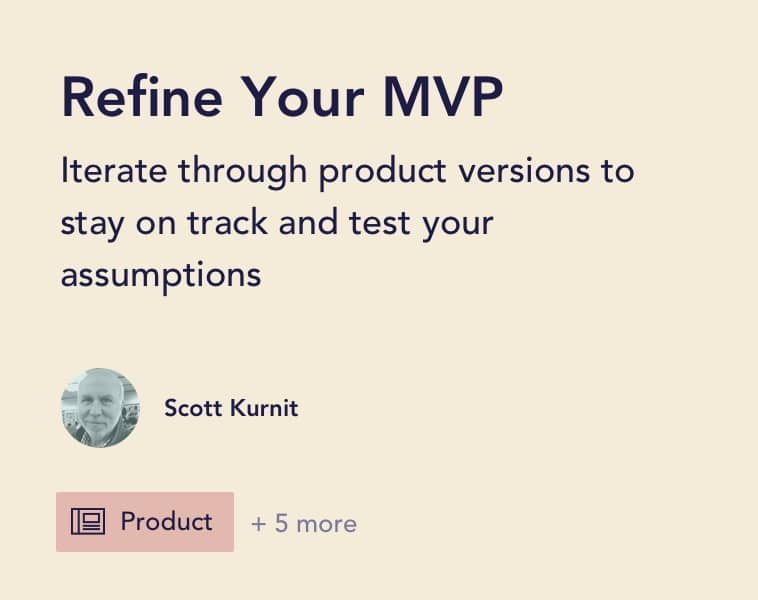Select the pink Product category tag
The image size is (758, 600).
tap(145, 522)
